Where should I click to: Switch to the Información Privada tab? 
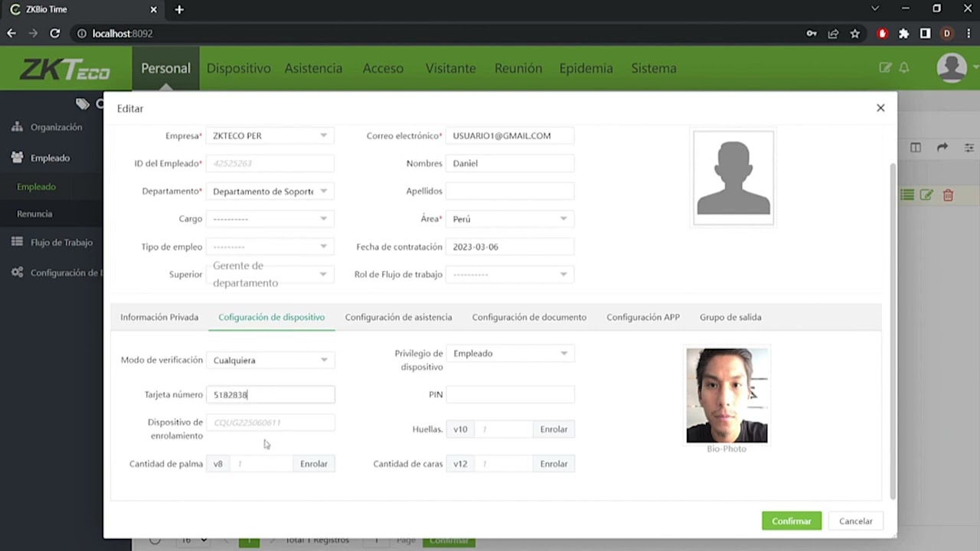(159, 317)
